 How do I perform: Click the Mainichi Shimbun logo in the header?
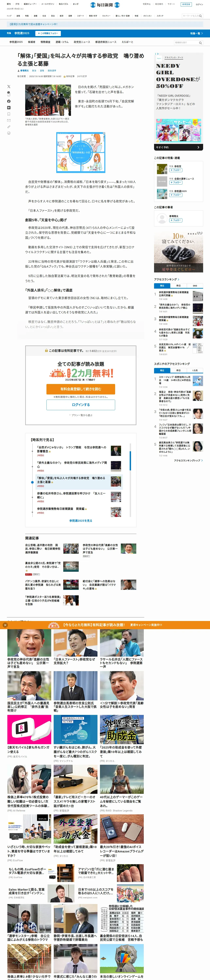pyautogui.click(x=105, y=5)
